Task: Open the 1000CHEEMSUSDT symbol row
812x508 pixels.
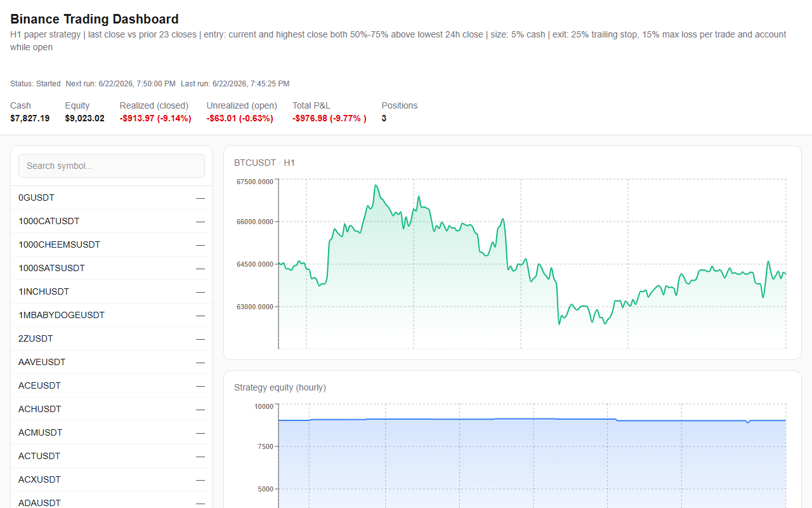Action: [x=112, y=245]
